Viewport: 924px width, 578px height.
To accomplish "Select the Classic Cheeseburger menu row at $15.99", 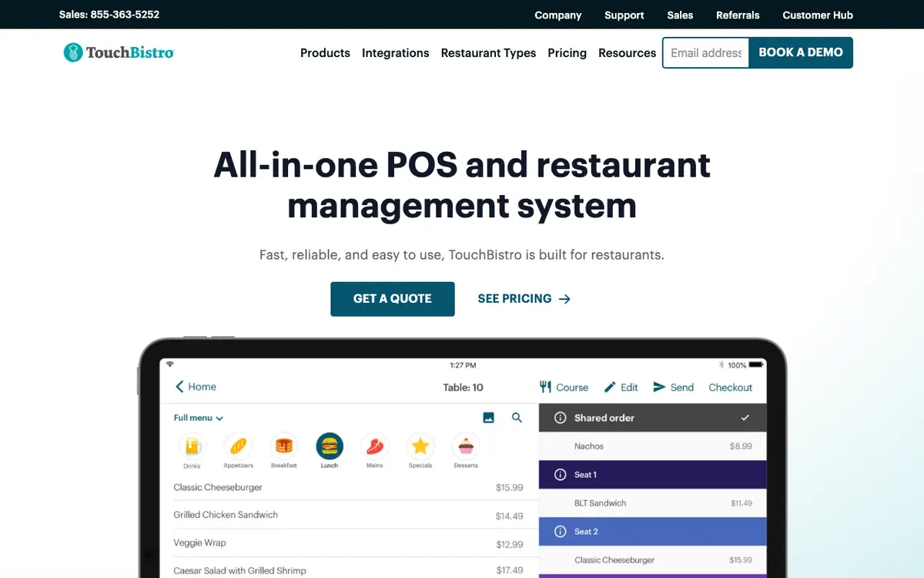I will (x=348, y=487).
